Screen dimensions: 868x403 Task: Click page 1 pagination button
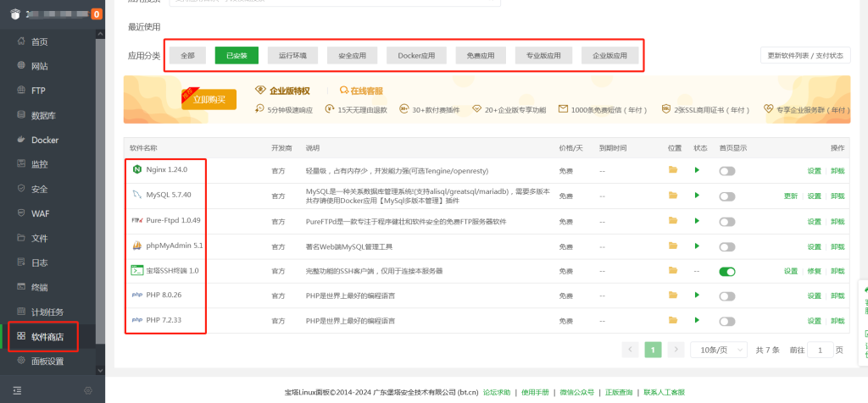(654, 350)
